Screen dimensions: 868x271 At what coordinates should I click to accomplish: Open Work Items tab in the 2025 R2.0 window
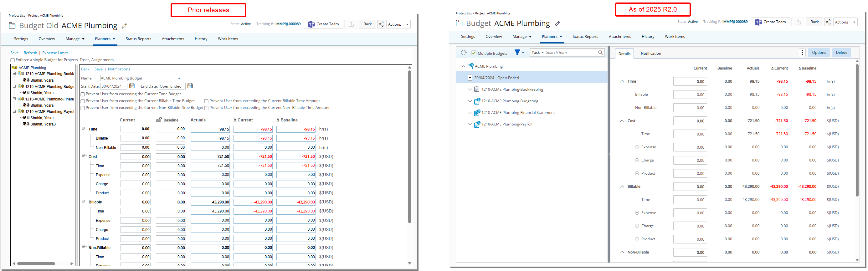tap(675, 37)
